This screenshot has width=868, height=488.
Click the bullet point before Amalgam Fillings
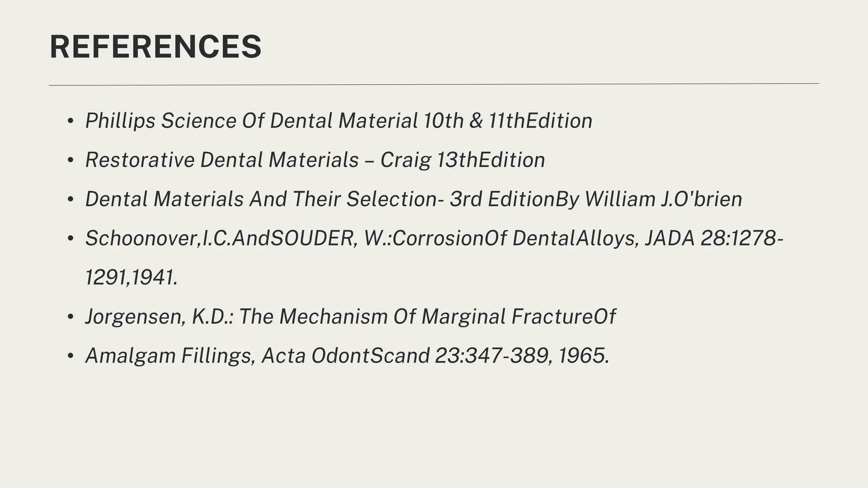70,356
